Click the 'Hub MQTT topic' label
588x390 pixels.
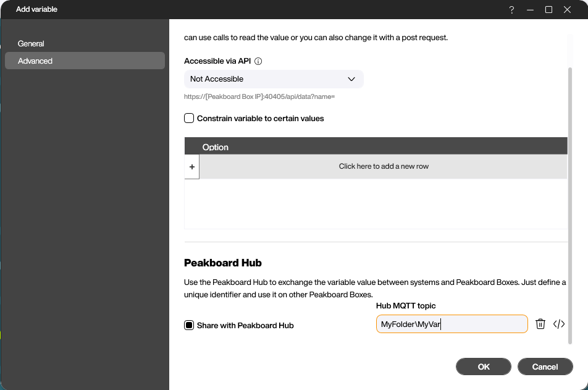coord(406,305)
